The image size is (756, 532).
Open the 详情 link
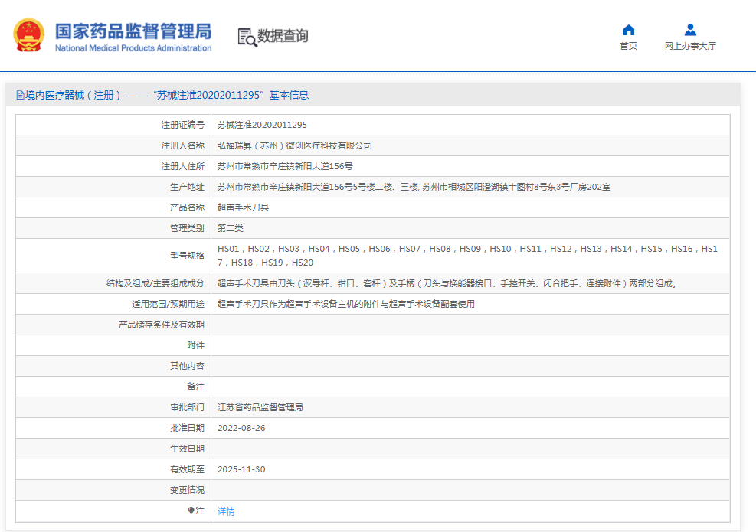(x=226, y=511)
